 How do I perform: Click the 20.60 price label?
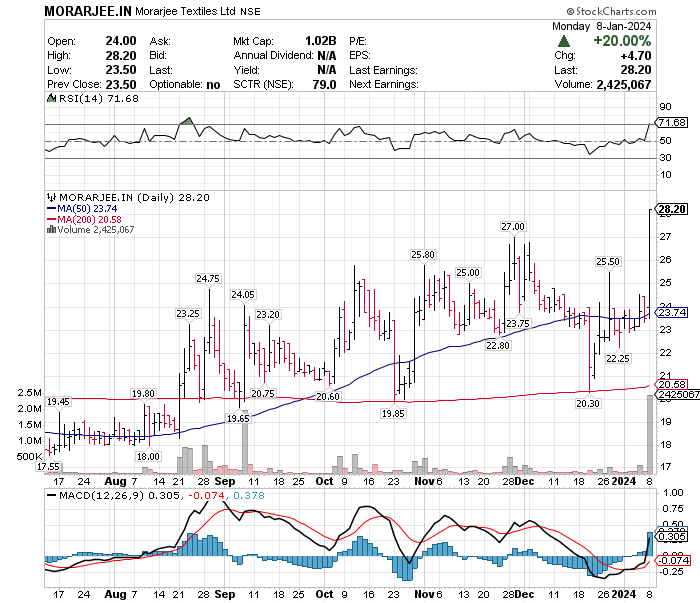coord(328,396)
